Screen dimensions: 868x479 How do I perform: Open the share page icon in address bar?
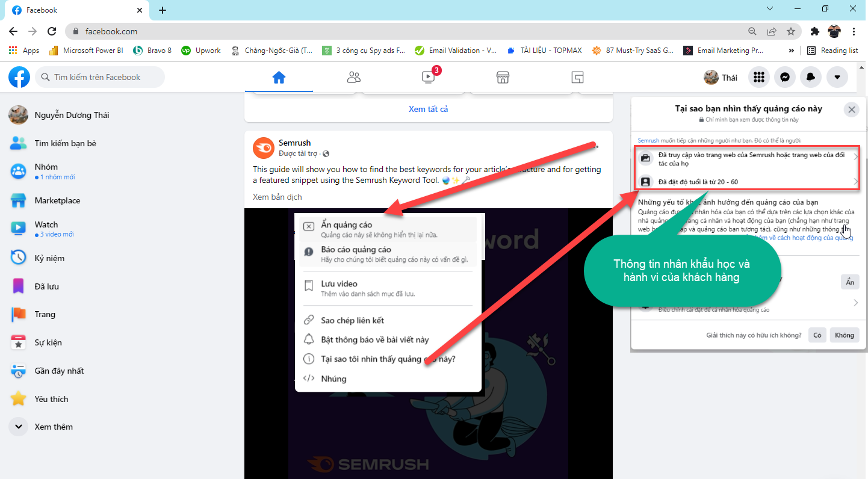pos(772,31)
